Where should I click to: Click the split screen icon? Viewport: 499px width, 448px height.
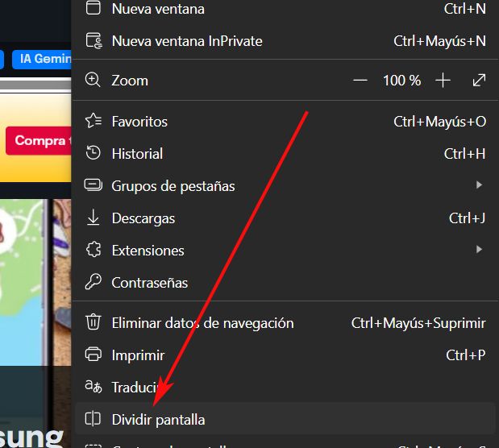[x=93, y=419]
